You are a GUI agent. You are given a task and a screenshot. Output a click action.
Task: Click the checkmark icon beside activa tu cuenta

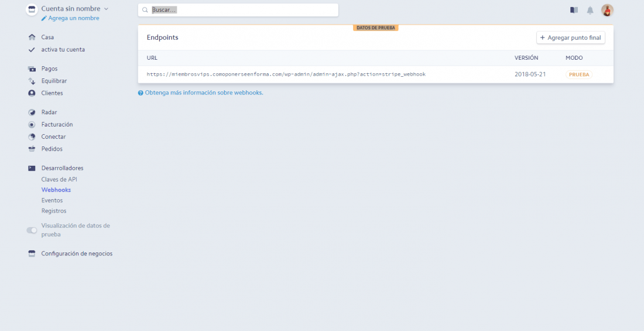[x=32, y=49]
